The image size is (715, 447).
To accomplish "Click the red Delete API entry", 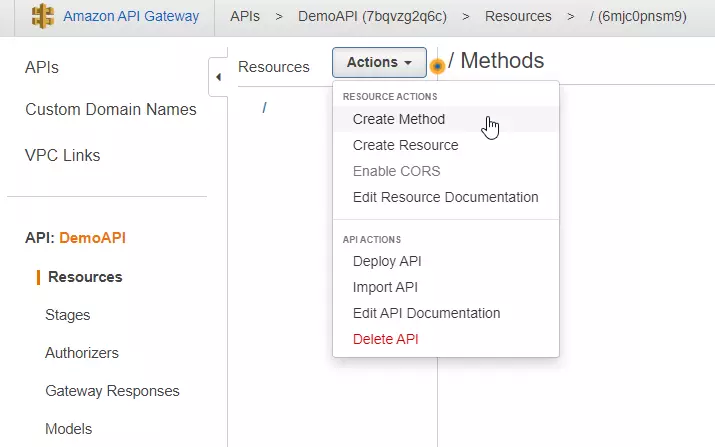I will point(446,339).
